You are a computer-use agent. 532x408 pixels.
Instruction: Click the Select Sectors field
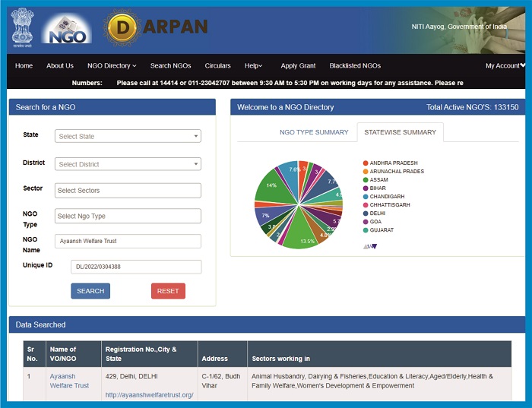click(x=128, y=191)
